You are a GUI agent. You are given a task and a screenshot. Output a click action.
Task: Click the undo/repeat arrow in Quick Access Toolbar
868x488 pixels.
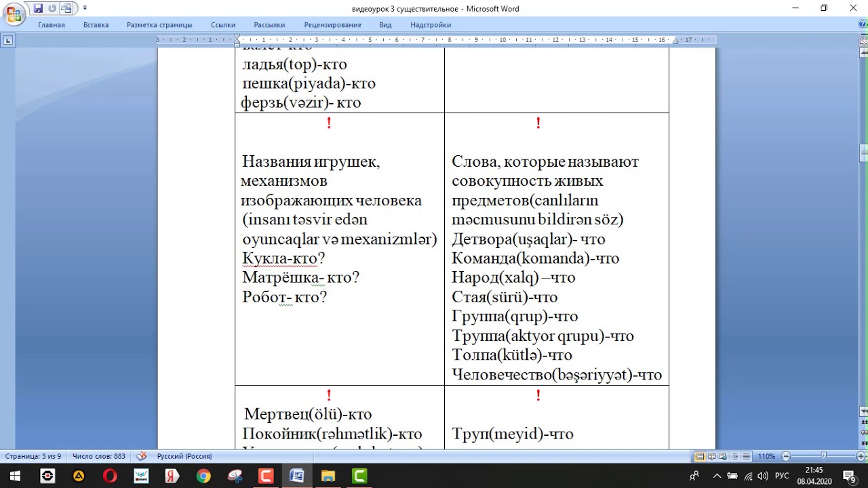point(52,9)
